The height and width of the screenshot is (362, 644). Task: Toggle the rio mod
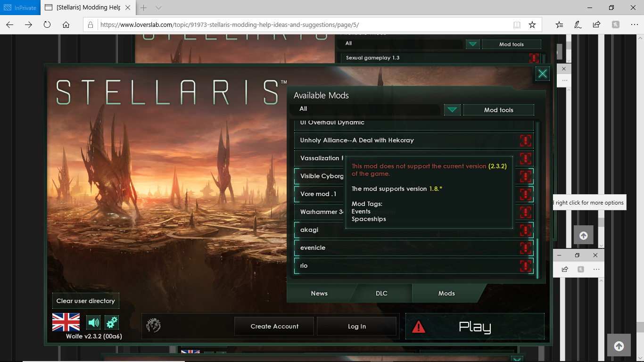pyautogui.click(x=413, y=265)
